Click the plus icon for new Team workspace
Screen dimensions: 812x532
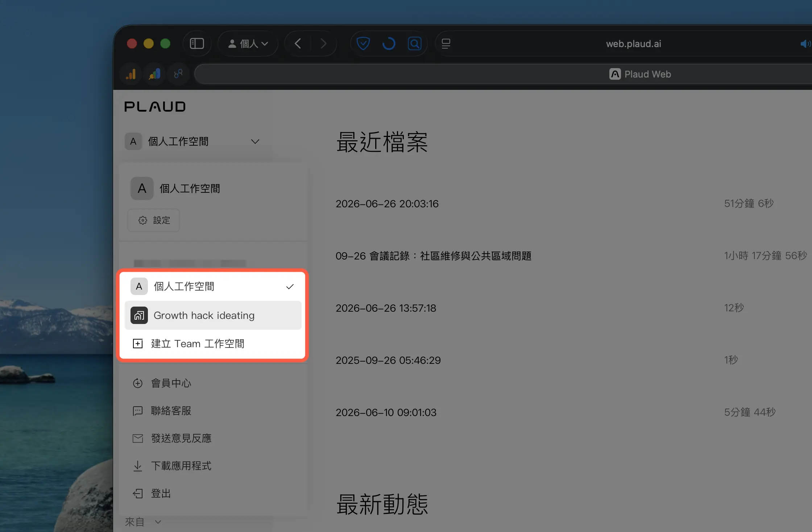pos(138,344)
